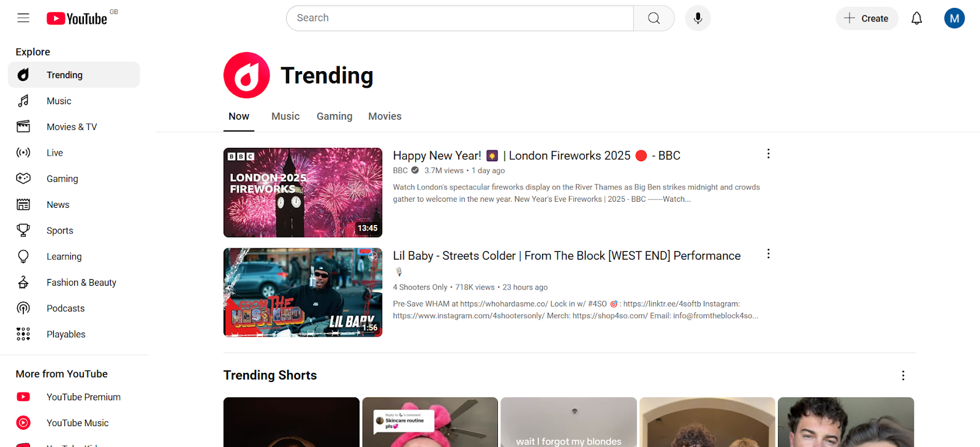Screen dimensions: 980x447
Task: Open Gaming in the Explore sidebar
Action: point(74,178)
